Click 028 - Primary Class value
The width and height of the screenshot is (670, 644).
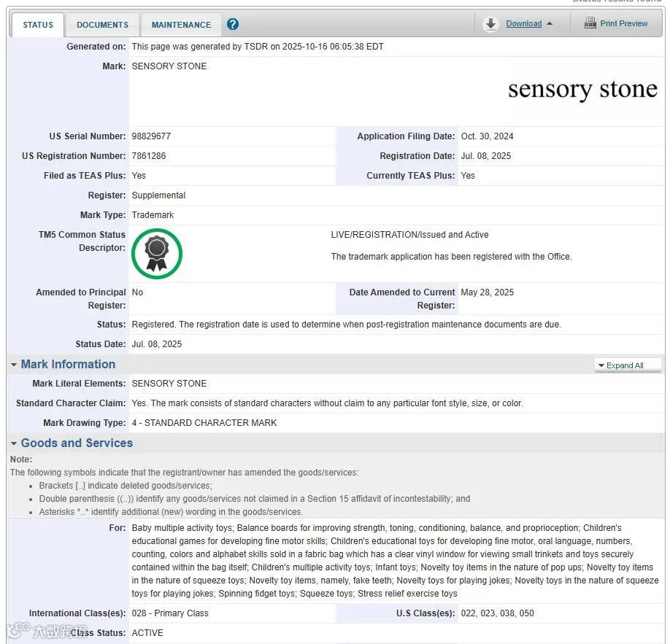click(170, 613)
